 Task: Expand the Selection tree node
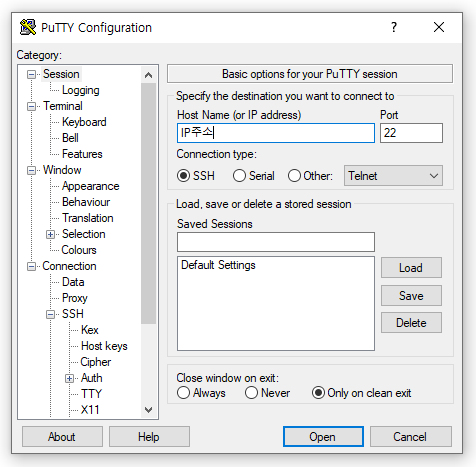50,234
